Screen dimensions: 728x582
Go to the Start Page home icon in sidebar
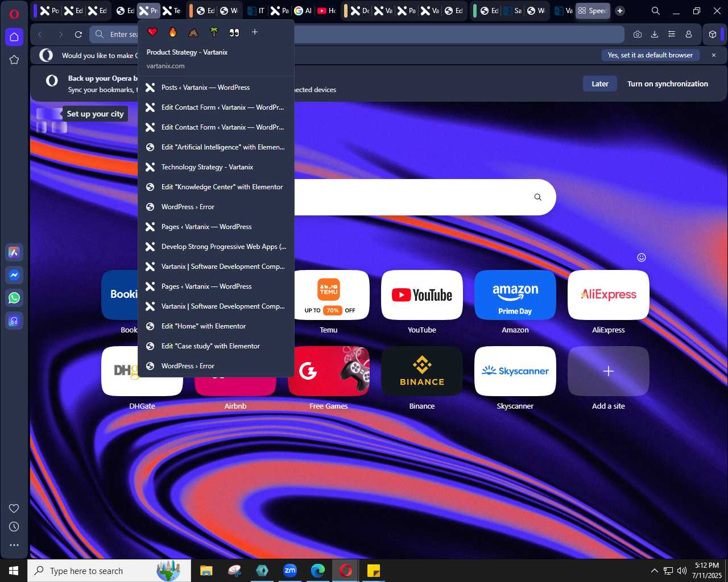(x=14, y=37)
